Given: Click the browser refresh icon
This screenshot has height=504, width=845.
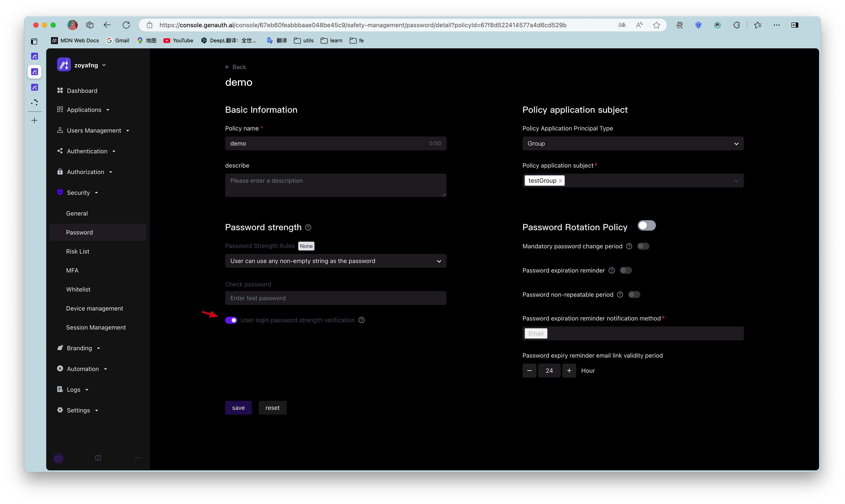Looking at the screenshot, I should click(x=126, y=25).
